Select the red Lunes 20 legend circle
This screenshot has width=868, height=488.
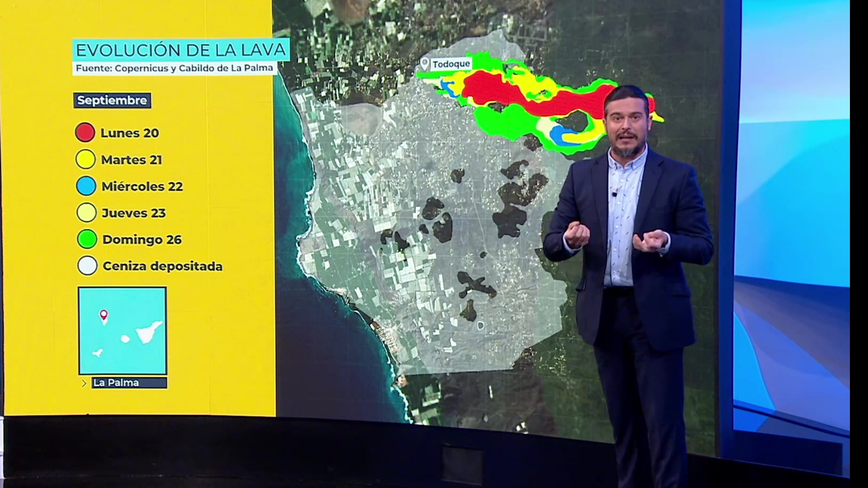85,132
